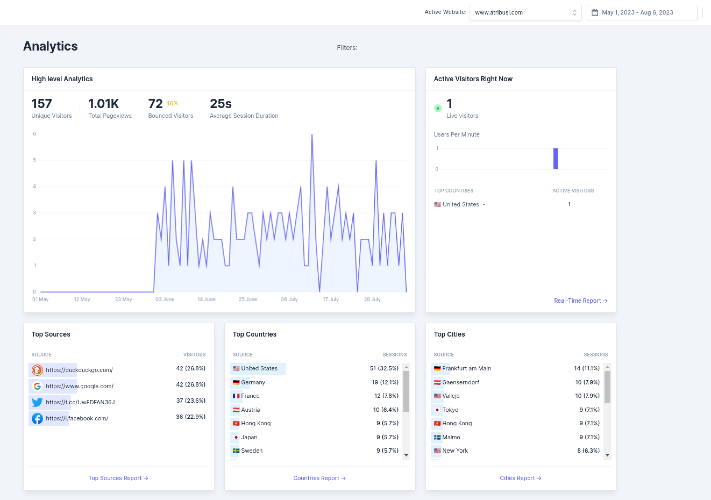Click the Top Cities scrollbar down arrow
This screenshot has width=711, height=500.
point(607,455)
